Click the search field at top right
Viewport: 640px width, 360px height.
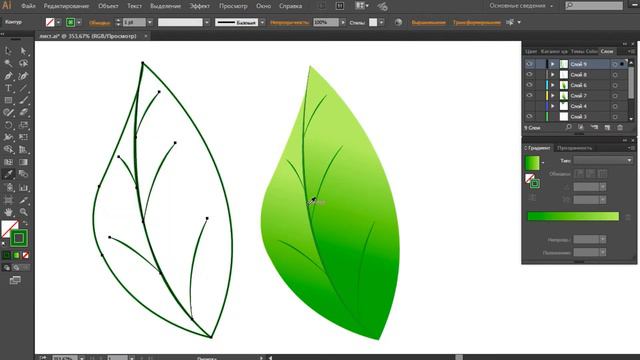point(594,5)
